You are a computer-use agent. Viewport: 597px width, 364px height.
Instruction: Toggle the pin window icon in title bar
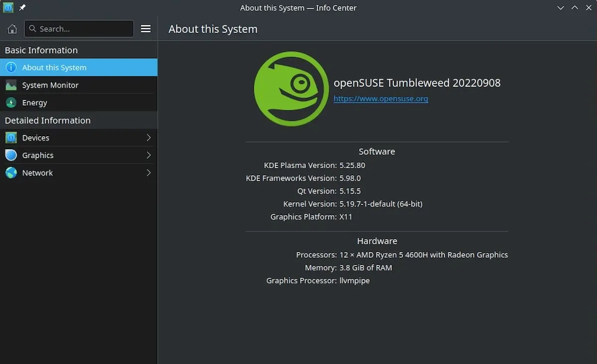(22, 7)
